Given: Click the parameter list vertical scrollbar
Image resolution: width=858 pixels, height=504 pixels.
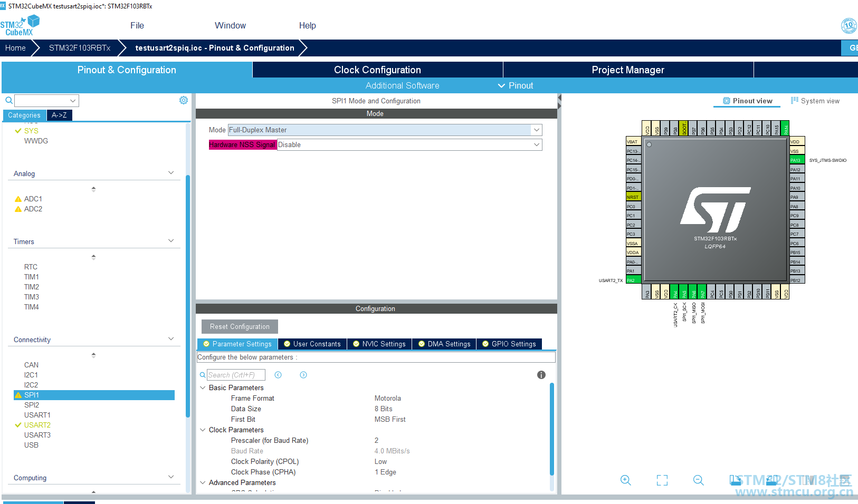Looking at the screenshot, I should 552,430.
